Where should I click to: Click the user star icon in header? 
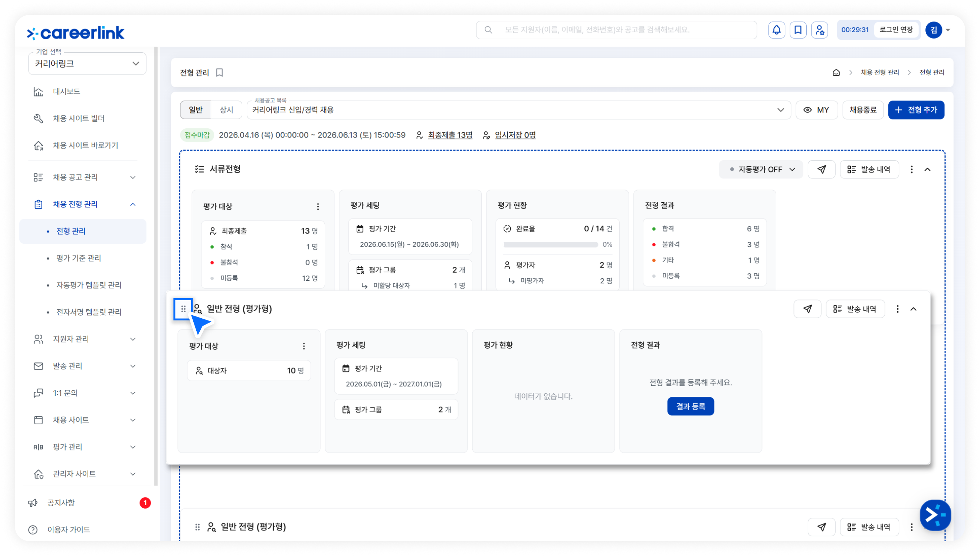click(819, 30)
